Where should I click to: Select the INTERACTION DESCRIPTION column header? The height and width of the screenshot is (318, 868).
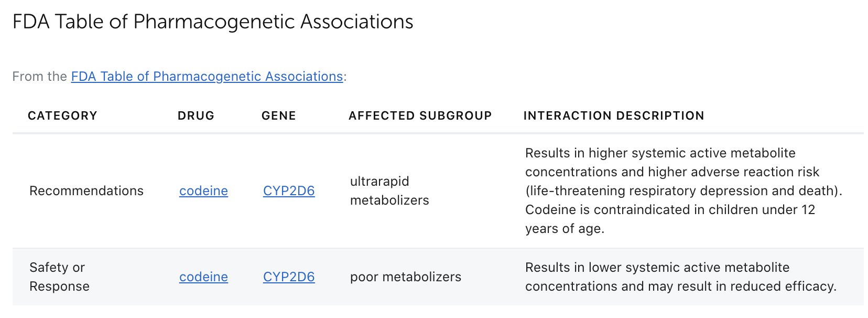tap(614, 115)
